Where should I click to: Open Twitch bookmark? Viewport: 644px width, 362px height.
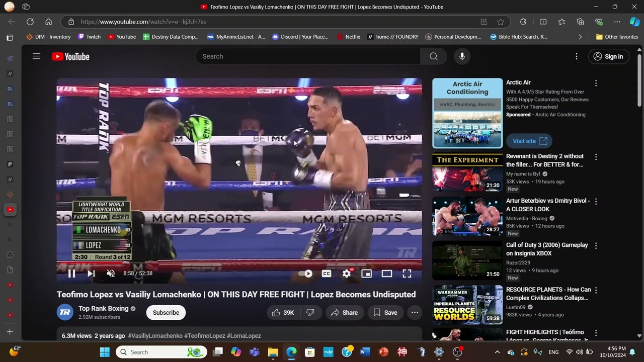(x=89, y=37)
